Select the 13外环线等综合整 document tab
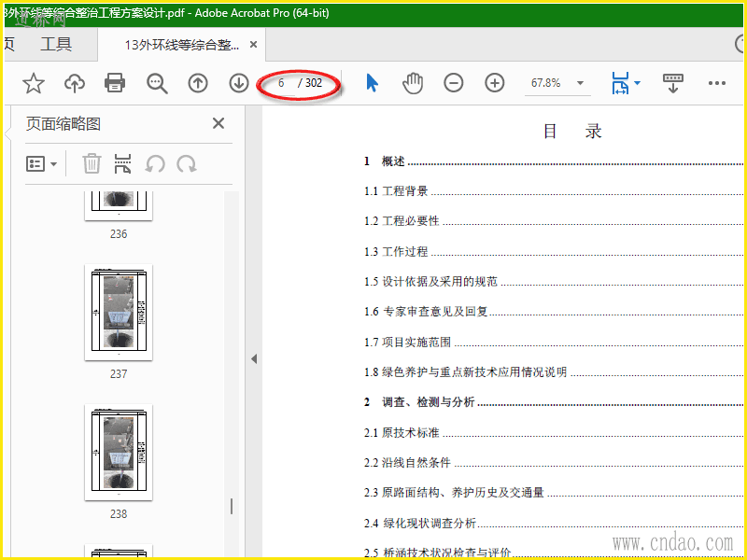747x560 pixels. 182,45
